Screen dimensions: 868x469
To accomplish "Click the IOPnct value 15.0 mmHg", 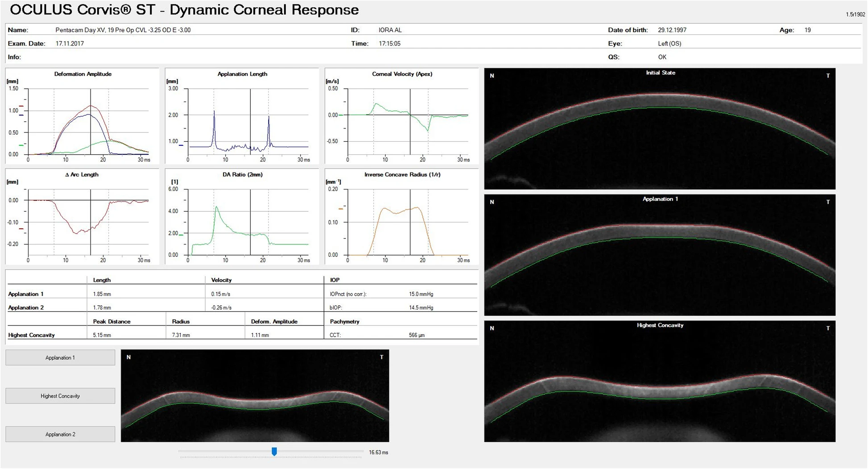I will click(421, 294).
